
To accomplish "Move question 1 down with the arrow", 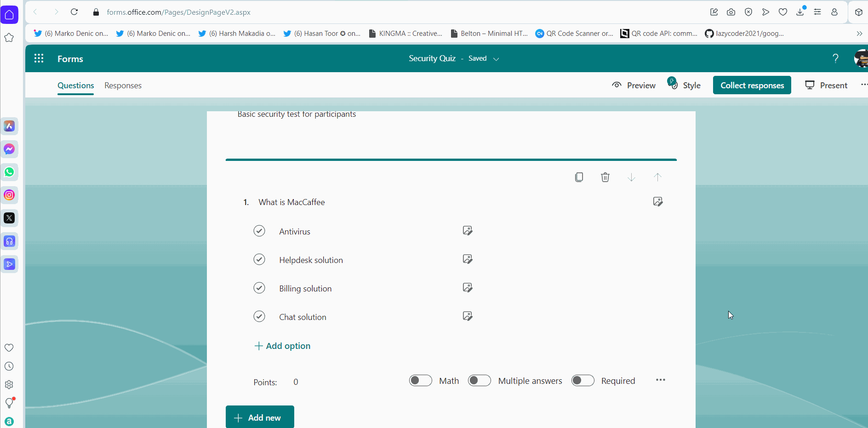I will pos(631,177).
